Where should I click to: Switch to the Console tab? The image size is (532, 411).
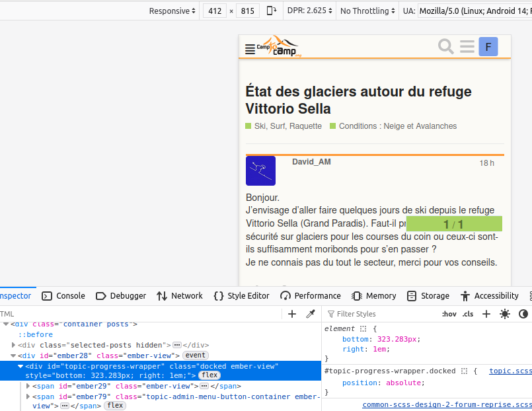pyautogui.click(x=63, y=296)
